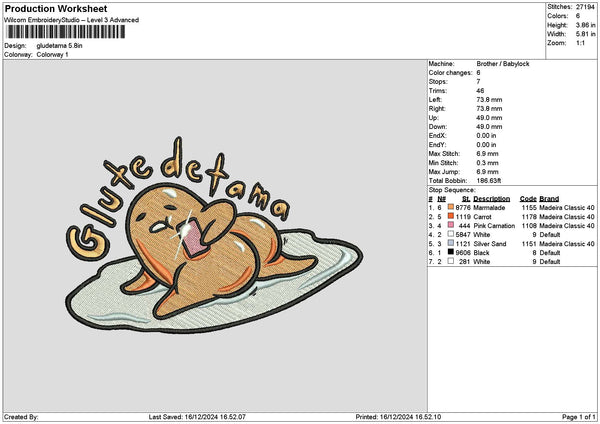Click the Height value '3.86 in'
600x424 pixels.
pyautogui.click(x=585, y=25)
